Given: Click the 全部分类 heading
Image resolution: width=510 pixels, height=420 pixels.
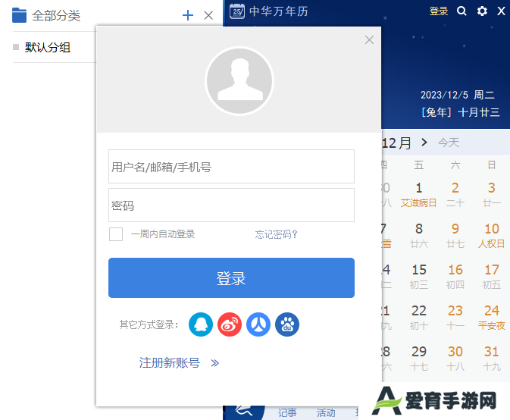Looking at the screenshot, I should tap(56, 15).
